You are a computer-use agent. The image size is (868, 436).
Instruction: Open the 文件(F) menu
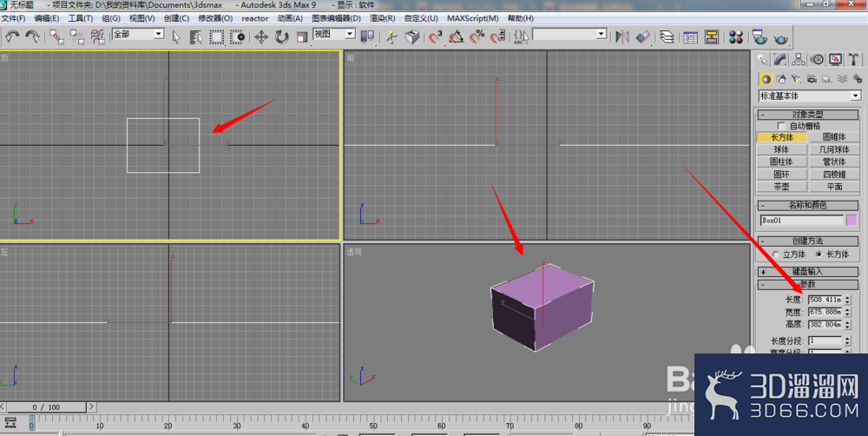pos(13,18)
